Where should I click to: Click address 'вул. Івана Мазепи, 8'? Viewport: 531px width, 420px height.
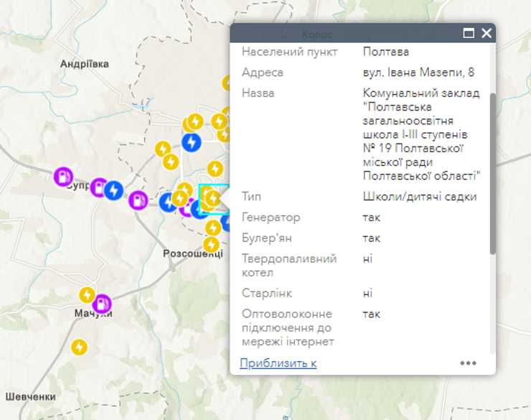click(418, 73)
